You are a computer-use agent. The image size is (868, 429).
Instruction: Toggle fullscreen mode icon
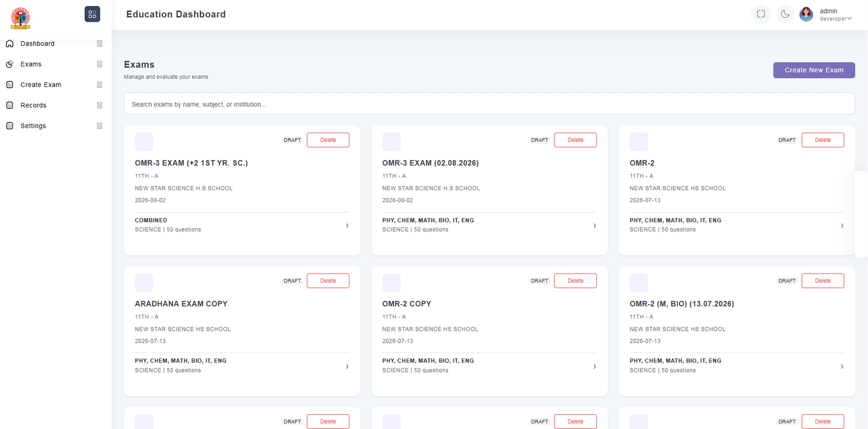coord(761,14)
